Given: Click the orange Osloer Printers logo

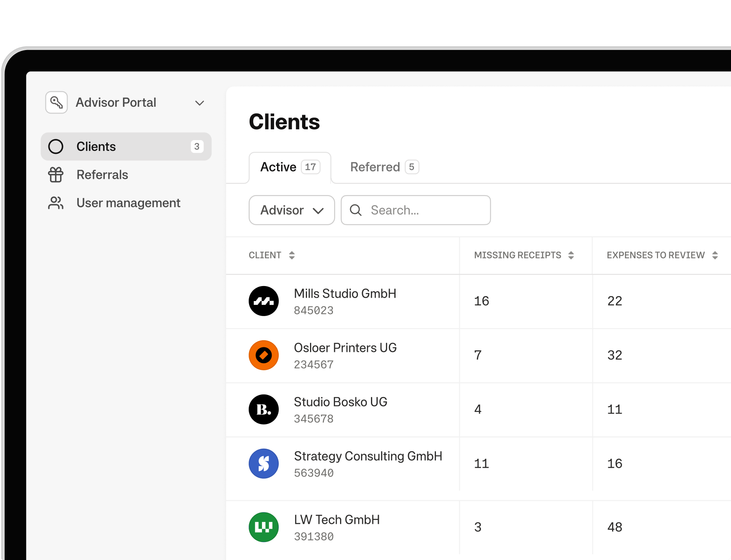Looking at the screenshot, I should [x=264, y=355].
